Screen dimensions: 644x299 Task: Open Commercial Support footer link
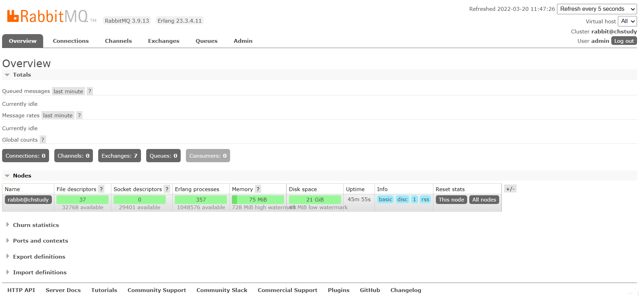point(288,290)
